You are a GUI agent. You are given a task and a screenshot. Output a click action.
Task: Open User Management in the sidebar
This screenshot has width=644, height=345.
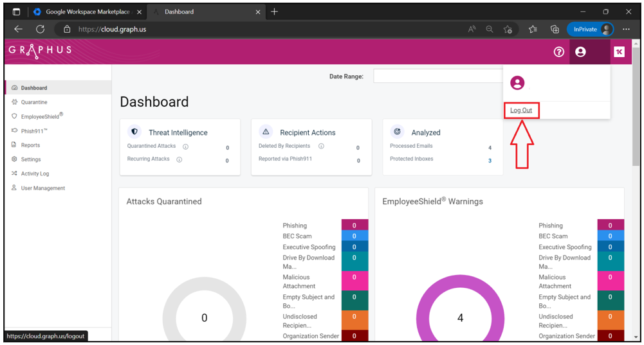point(58,188)
